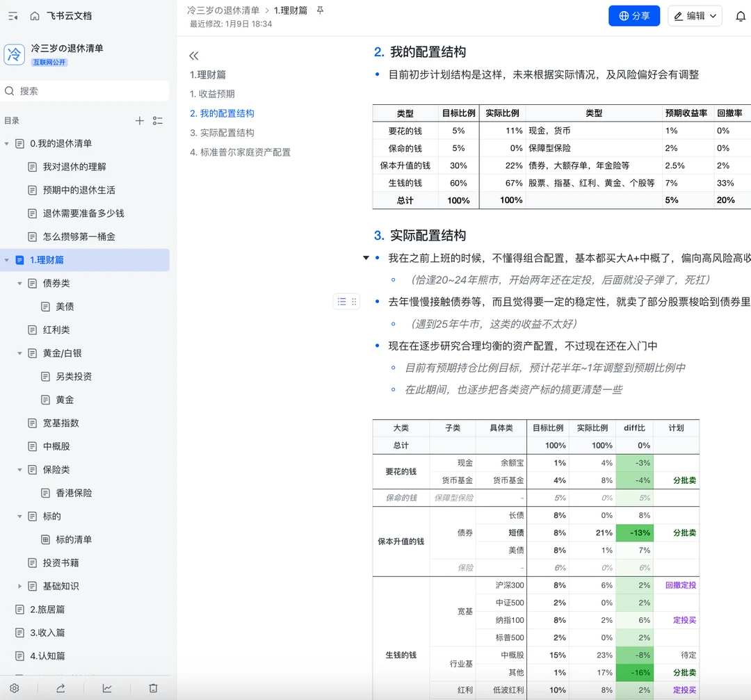
Task: Click the 冷三岁の退休清单 breadcrumb link
Action: pyautogui.click(x=223, y=10)
